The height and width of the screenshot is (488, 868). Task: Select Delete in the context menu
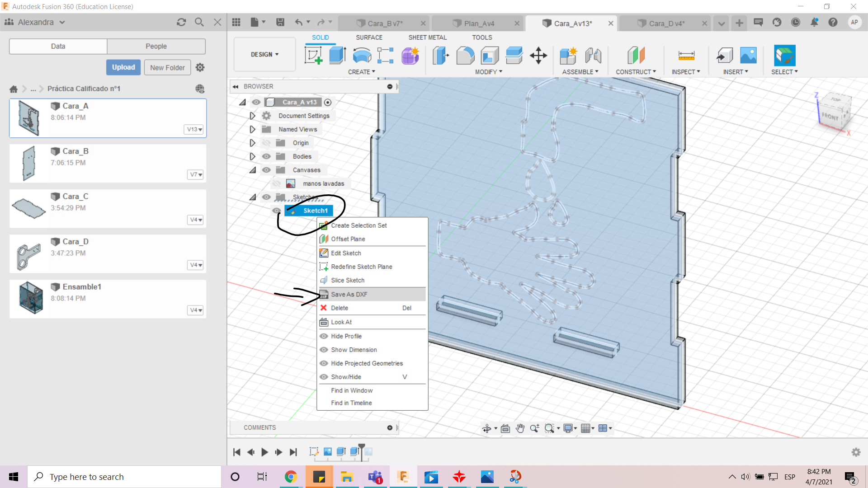click(372, 308)
